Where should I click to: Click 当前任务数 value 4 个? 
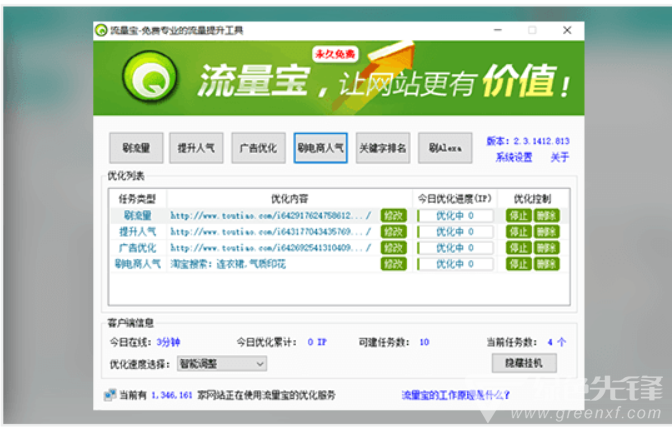557,342
